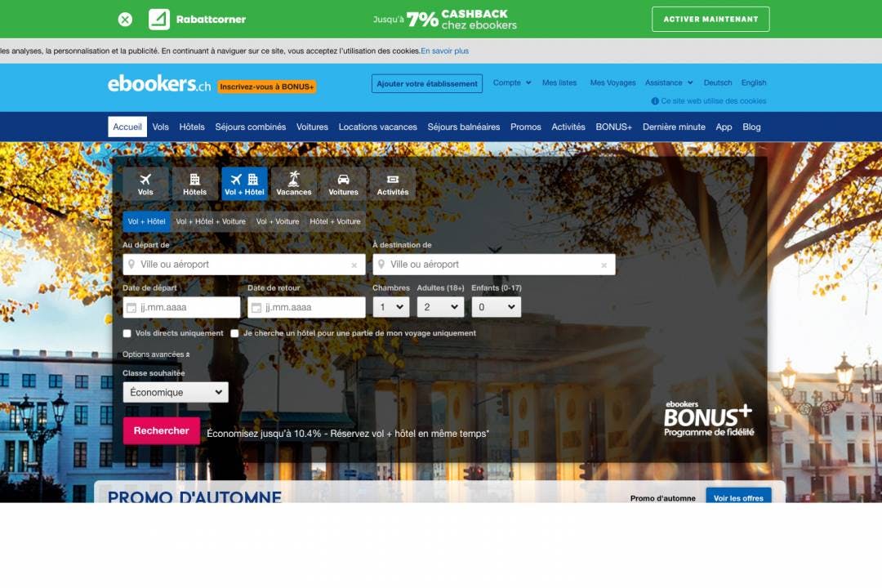
Task: Click the Date de départ input field
Action: [x=181, y=306]
